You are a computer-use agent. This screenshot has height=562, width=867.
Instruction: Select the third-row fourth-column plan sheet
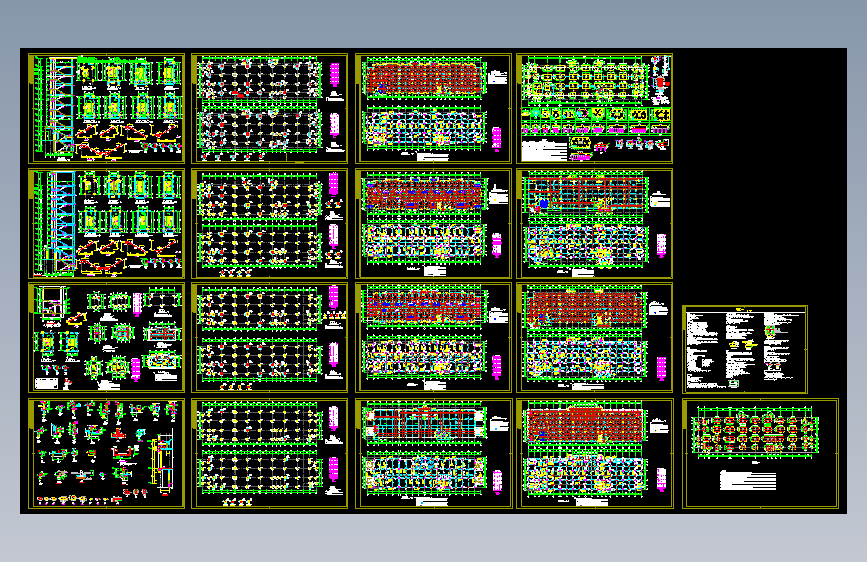pyautogui.click(x=594, y=337)
